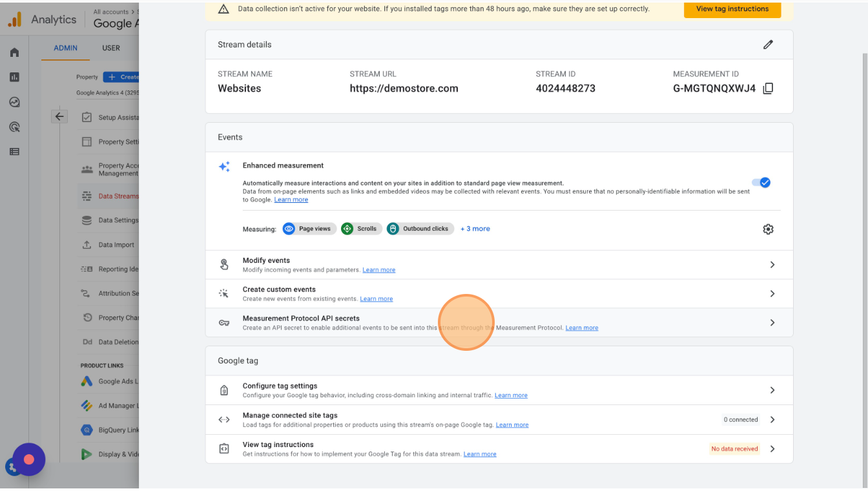Click the orange recording button bottom left
Viewport: 868px width, 491px height.
coord(28,459)
